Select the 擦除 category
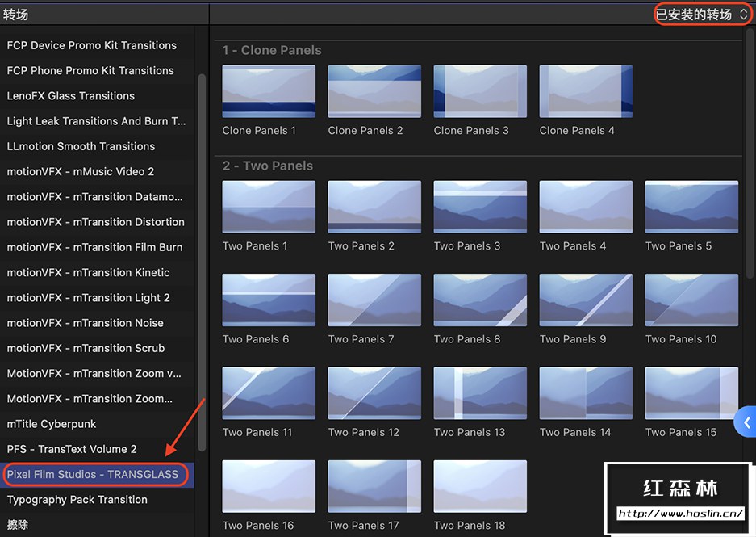The image size is (756, 537). point(97,524)
